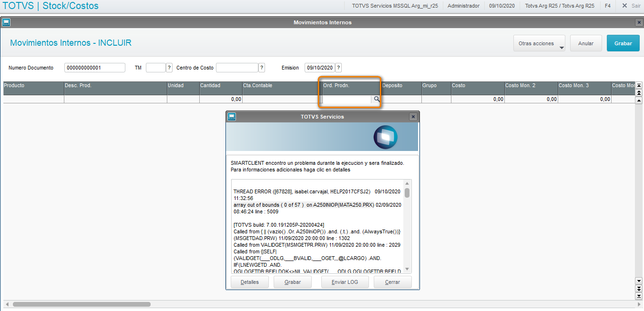Click the Numero Documento input field
This screenshot has width=644, height=311.
[95, 68]
